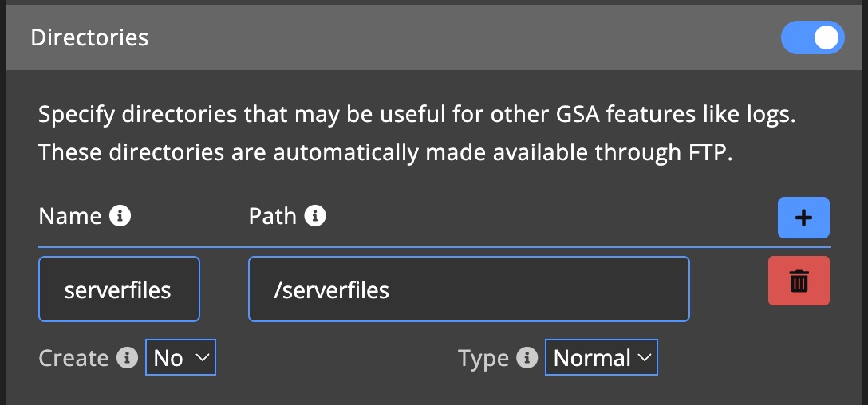Toggle the Directories switch off
This screenshot has height=405, width=868.
point(812,37)
